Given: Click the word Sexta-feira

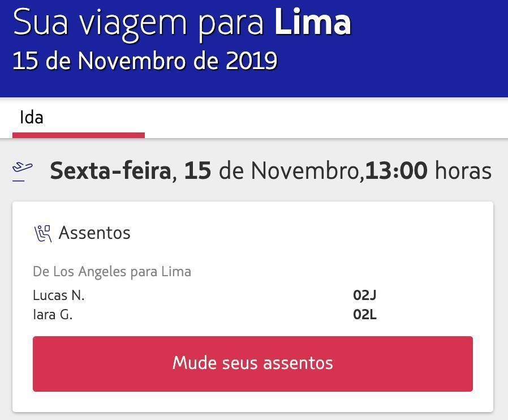Looking at the screenshot, I should (x=110, y=171).
